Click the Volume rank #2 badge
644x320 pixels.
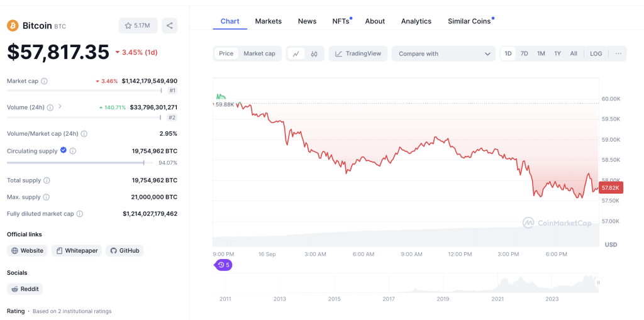(172, 118)
